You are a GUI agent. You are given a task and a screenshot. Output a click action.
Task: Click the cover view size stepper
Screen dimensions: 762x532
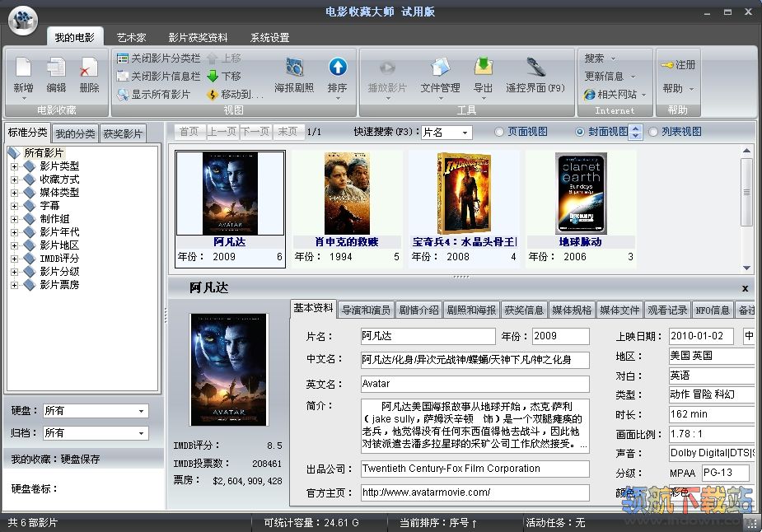(x=636, y=132)
